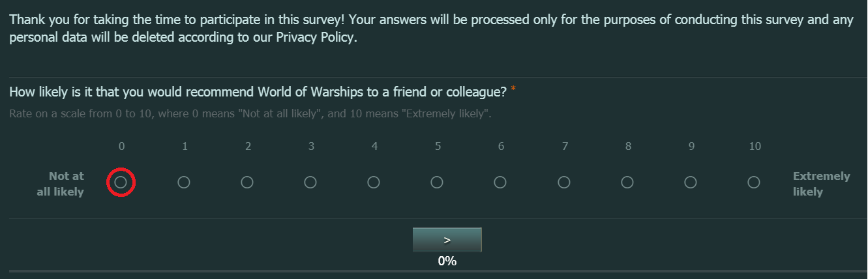Select the rating 10 radio button
The image size is (868, 279).
pyautogui.click(x=754, y=183)
